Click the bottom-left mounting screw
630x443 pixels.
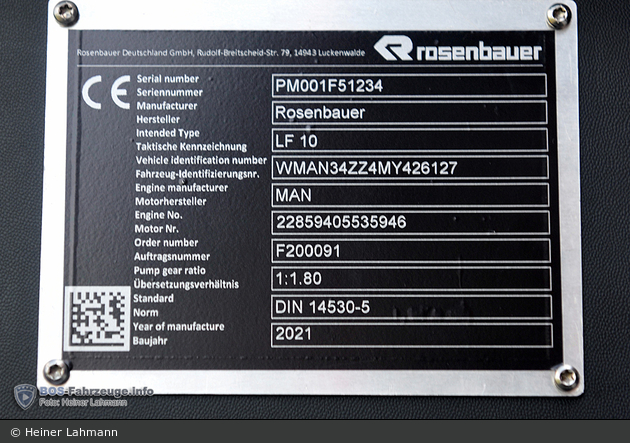pyautogui.click(x=56, y=372)
